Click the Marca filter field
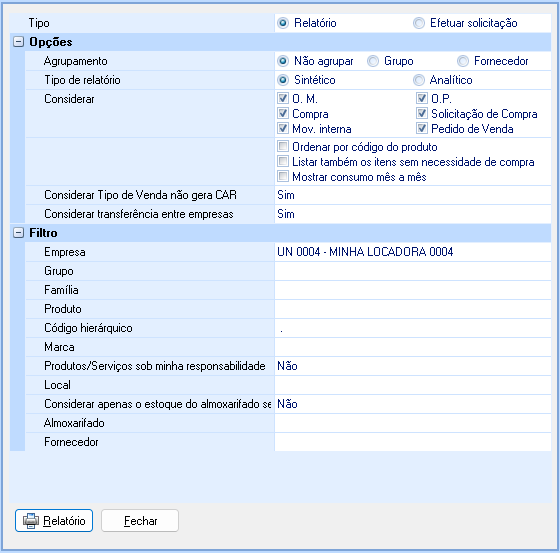 coord(413,347)
